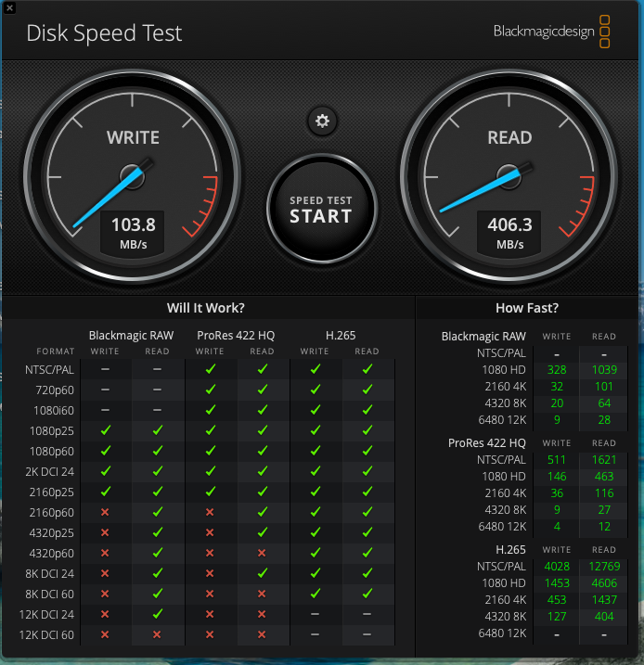The image size is (644, 665).
Task: Click the H.265 column header in Will It Work
Action: coord(341,336)
